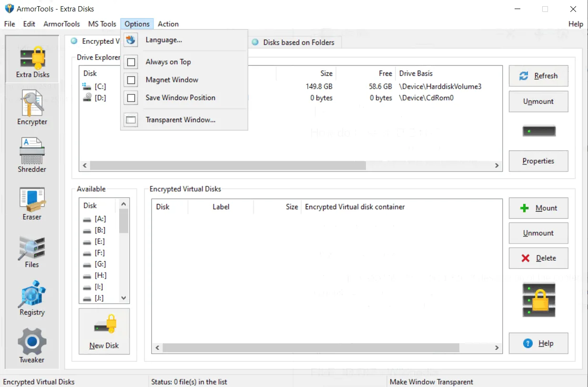
Task: Open the Eraser tool icon
Action: (x=32, y=204)
